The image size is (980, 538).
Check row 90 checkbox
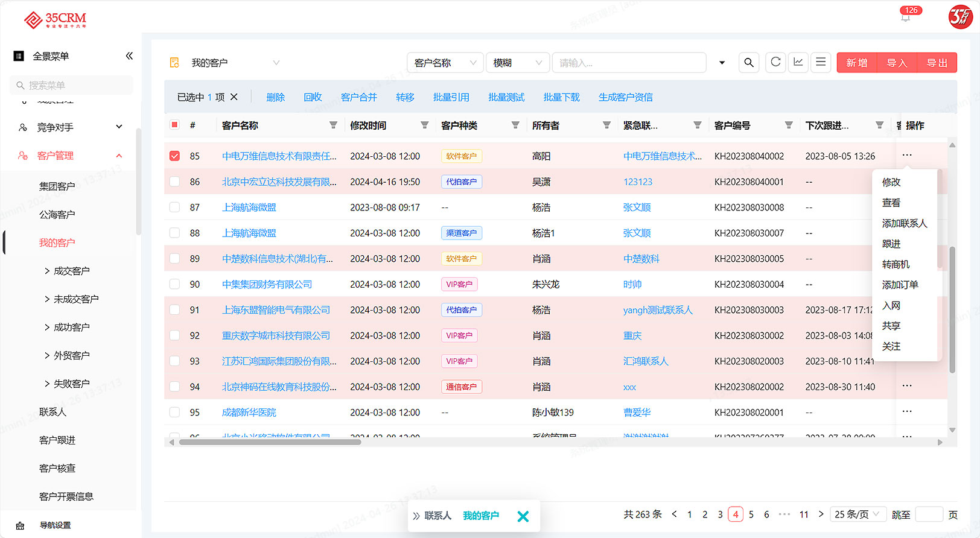coord(174,284)
